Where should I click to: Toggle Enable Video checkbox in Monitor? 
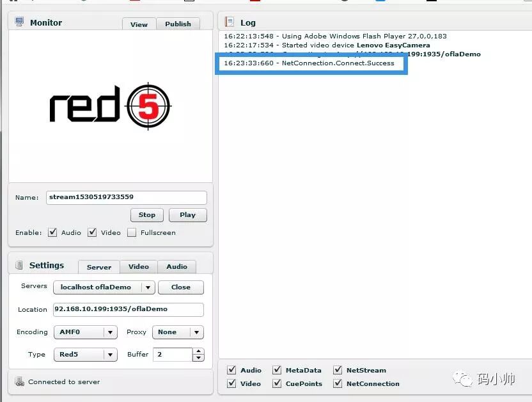(x=92, y=232)
